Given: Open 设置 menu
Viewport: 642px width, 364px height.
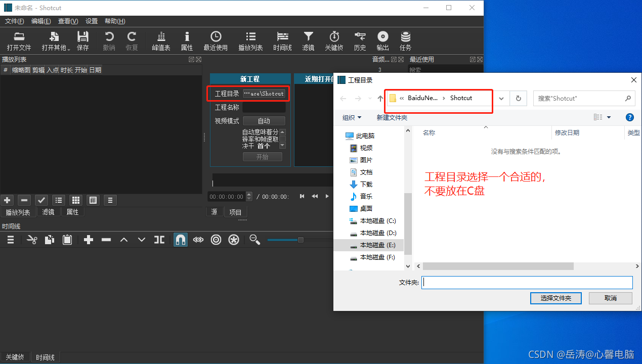Looking at the screenshot, I should click(92, 21).
